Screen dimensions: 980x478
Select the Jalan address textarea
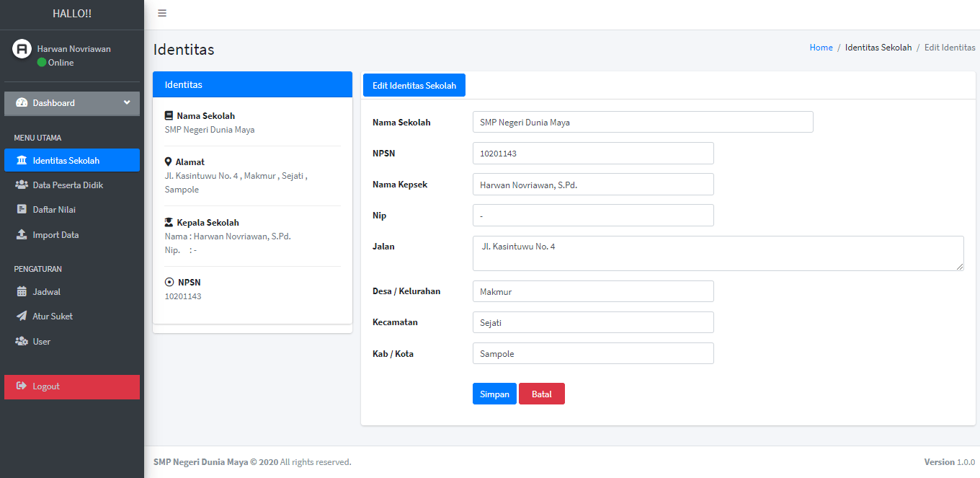718,253
